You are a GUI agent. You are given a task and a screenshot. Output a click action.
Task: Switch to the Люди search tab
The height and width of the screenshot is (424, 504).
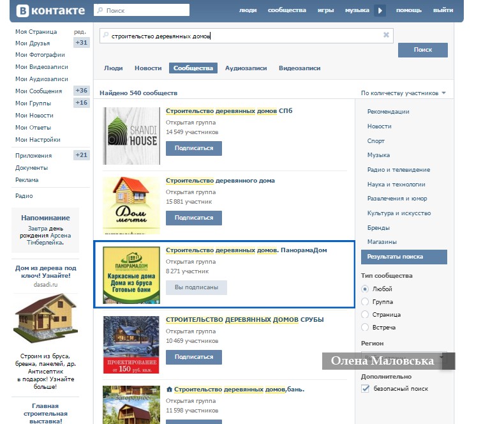[114, 68]
